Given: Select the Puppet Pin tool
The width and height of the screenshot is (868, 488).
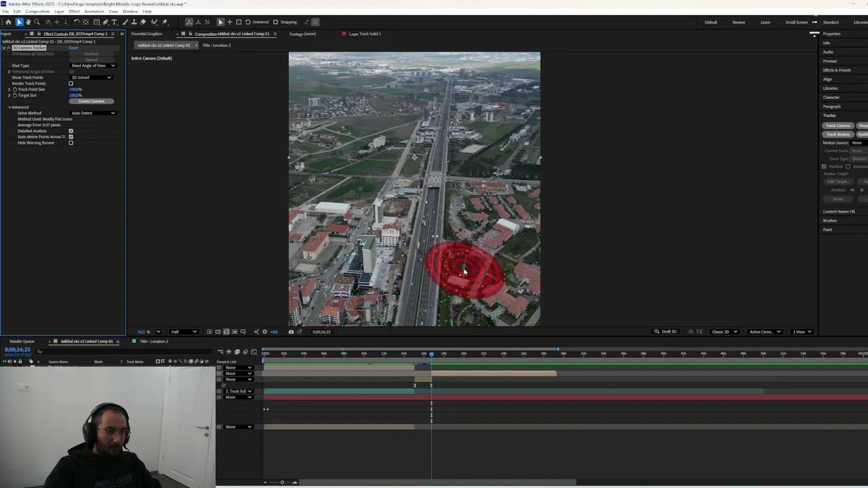Looking at the screenshot, I should 164,22.
